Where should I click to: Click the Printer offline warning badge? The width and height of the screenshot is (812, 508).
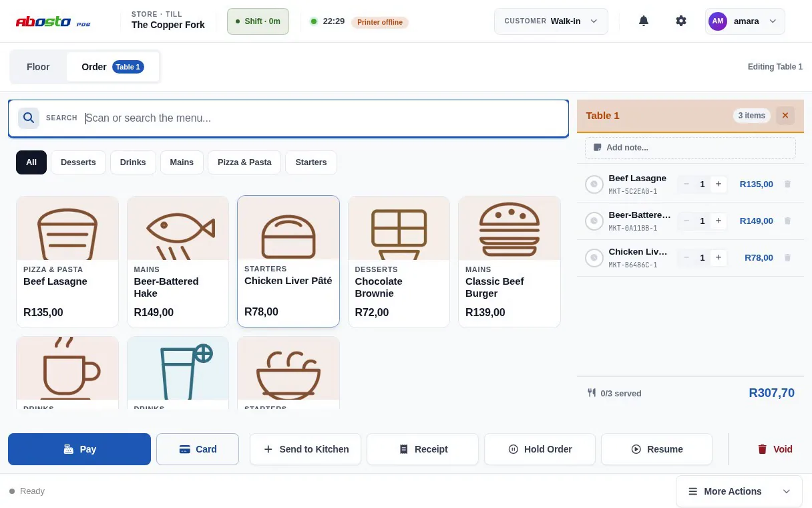(380, 22)
